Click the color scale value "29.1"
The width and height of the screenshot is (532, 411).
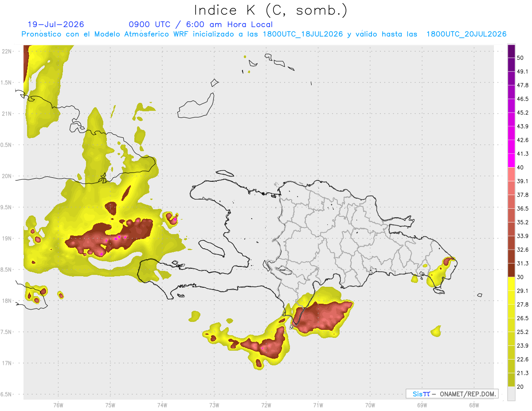point(523,290)
